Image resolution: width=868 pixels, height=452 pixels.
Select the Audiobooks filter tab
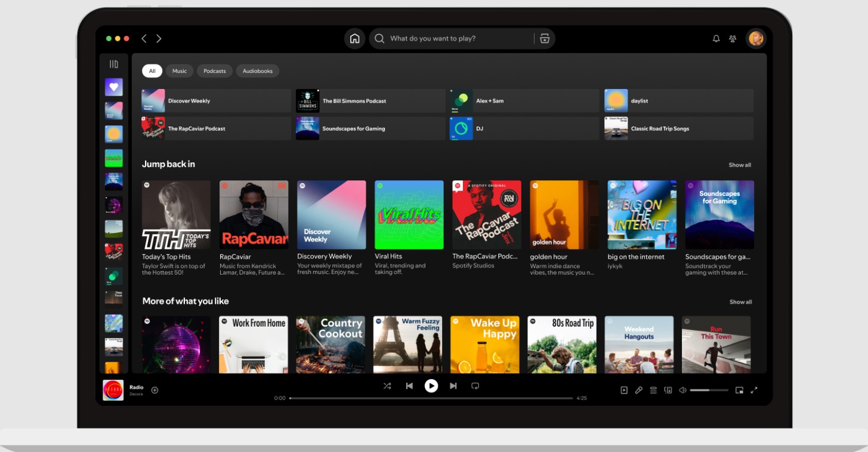click(257, 71)
